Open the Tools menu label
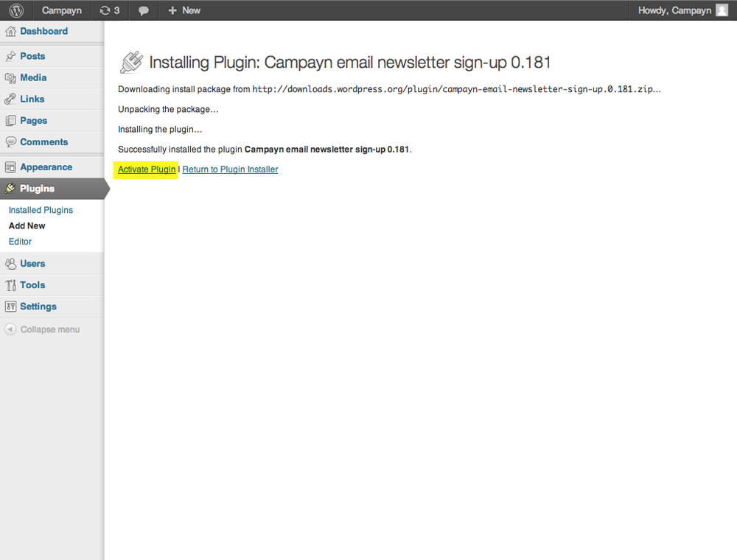The width and height of the screenshot is (737, 560). click(x=32, y=285)
